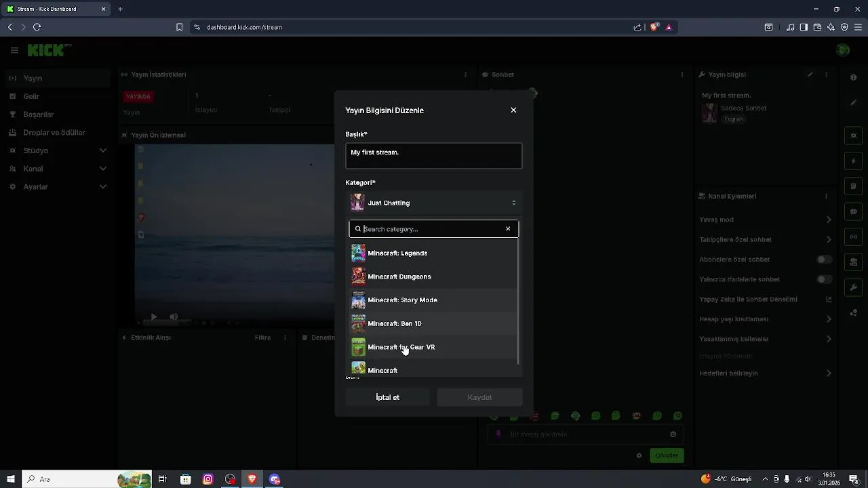Click the focus frame icon in right rail
Viewport: 868px width, 488px height.
click(854, 136)
